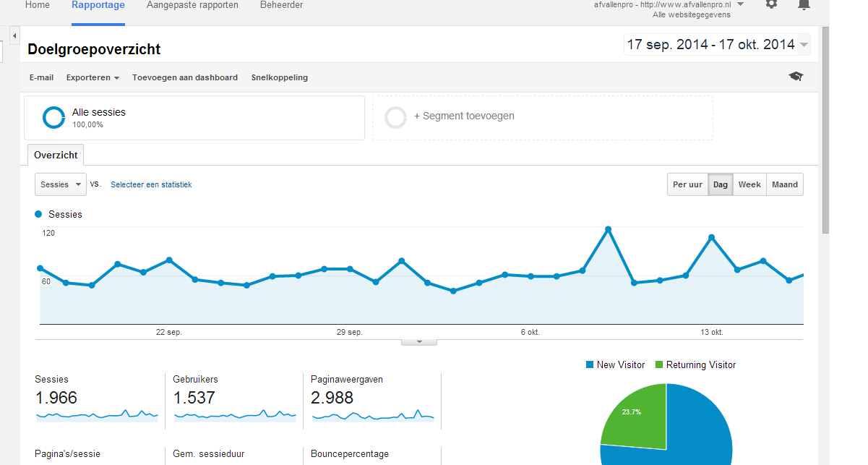Screen dimensions: 868x465
Task: Click the Gebruikers value 1.537
Action: [194, 398]
